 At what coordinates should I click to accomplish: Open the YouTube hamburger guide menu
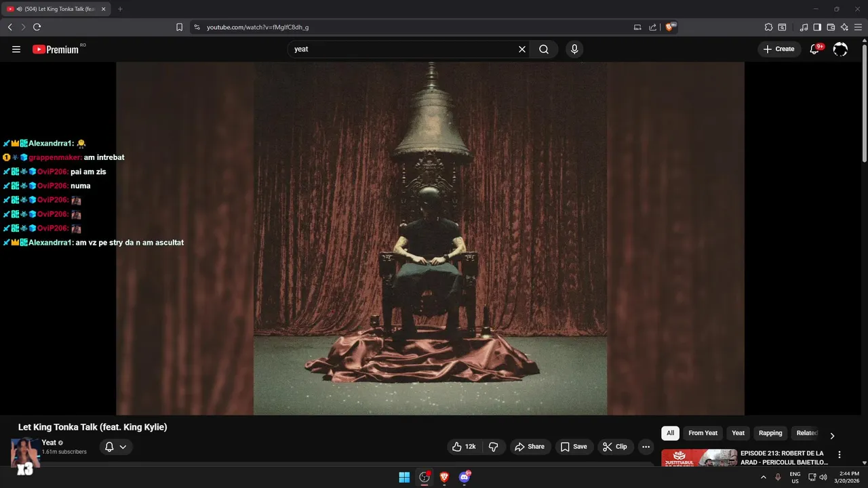point(16,49)
